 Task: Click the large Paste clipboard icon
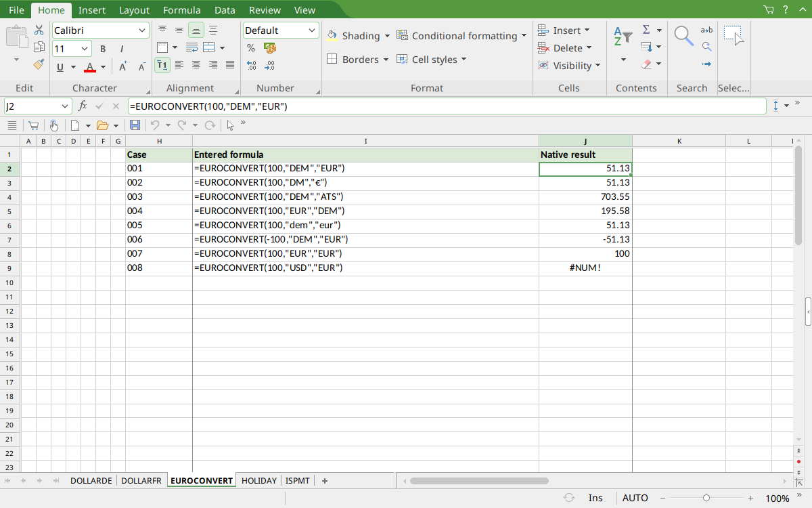tap(17, 37)
